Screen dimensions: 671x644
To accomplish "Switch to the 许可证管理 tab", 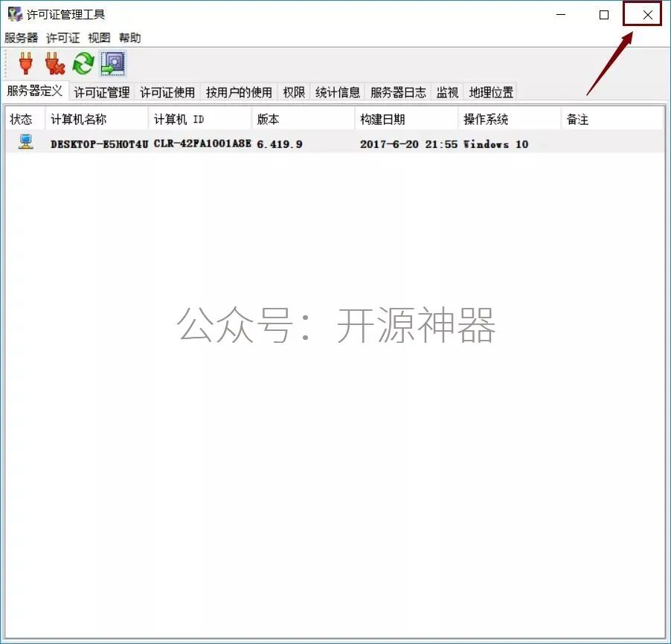I will [102, 92].
